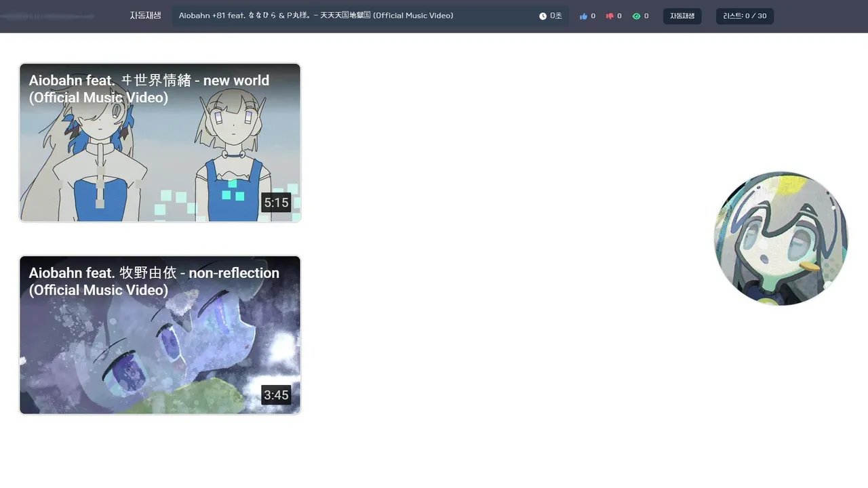Click the 0초 timer text

556,16
